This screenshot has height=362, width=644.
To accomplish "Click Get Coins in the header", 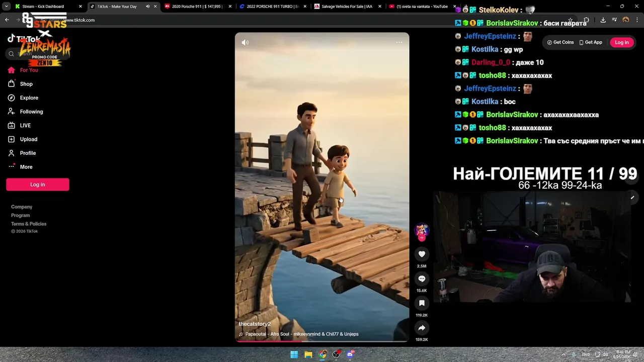I will [560, 43].
